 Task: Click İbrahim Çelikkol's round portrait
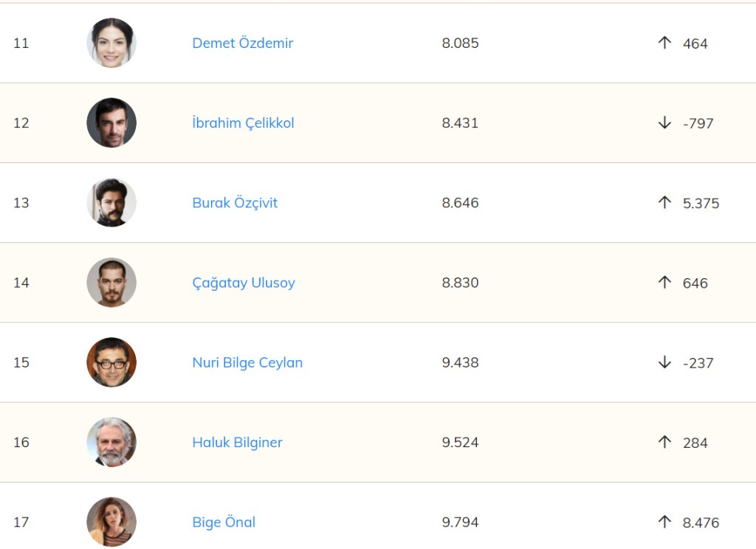pyautogui.click(x=111, y=122)
